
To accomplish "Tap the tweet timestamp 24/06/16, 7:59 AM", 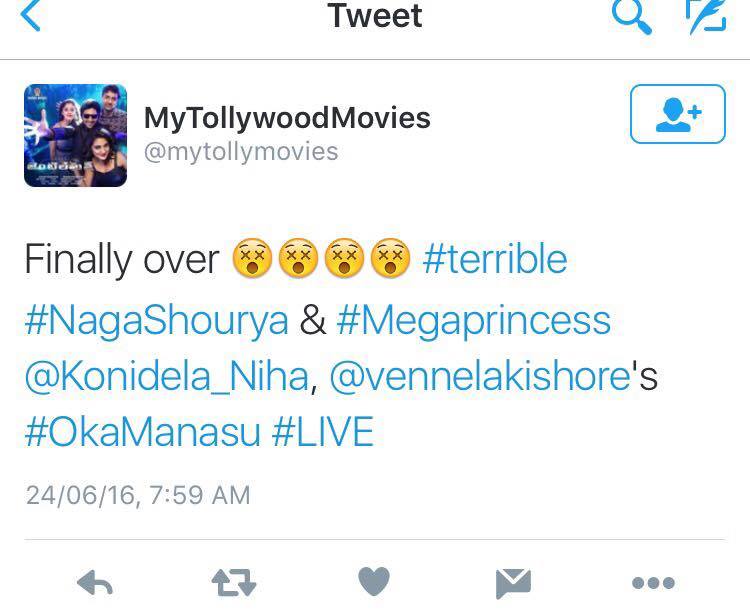I will tap(138, 495).
